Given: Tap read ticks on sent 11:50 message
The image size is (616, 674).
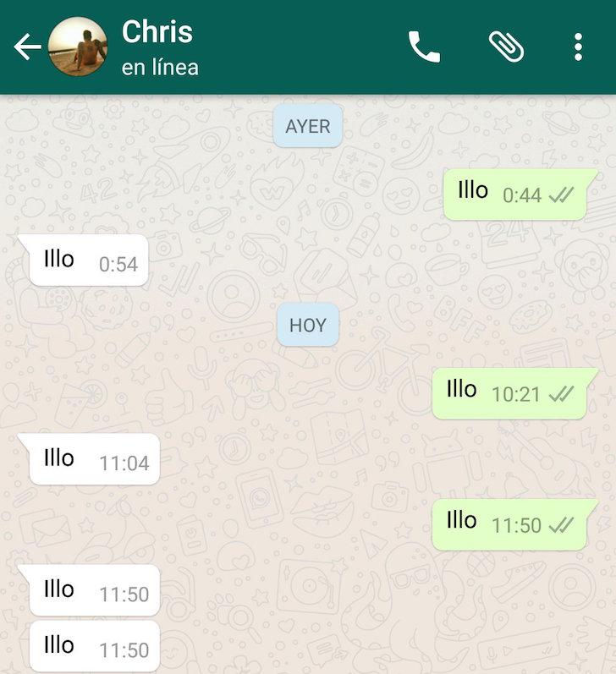Looking at the screenshot, I should click(x=561, y=525).
